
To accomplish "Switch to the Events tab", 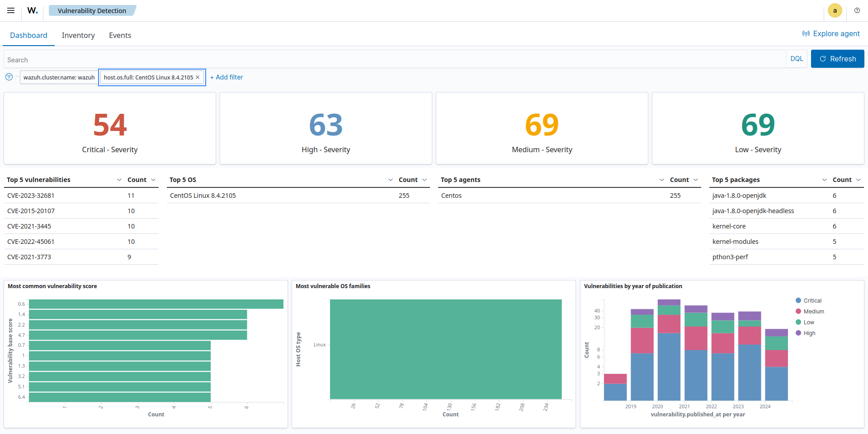I will (x=120, y=35).
